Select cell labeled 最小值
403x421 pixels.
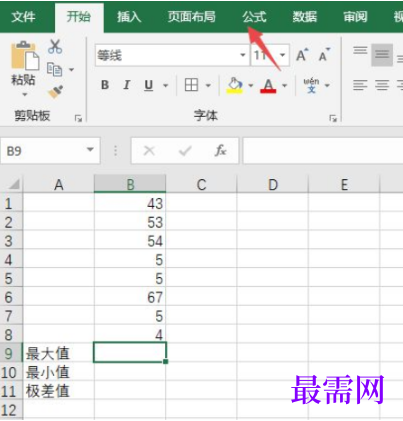tap(59, 372)
